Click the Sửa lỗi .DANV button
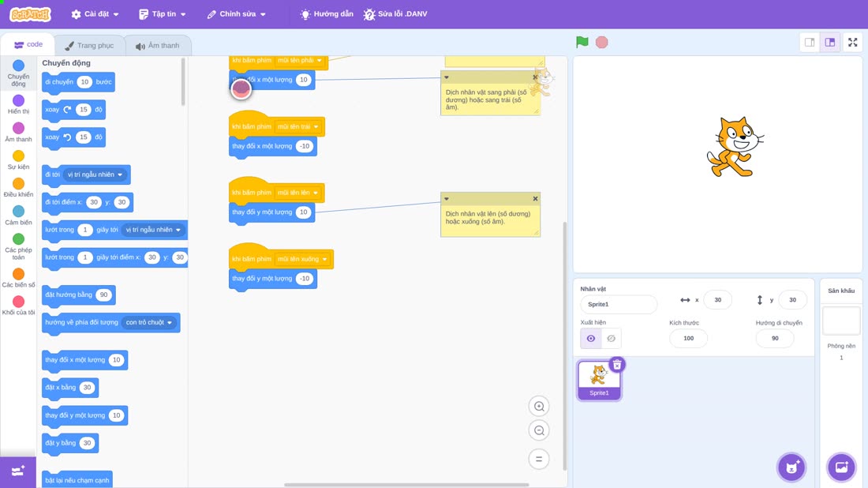868x488 pixels. click(395, 14)
